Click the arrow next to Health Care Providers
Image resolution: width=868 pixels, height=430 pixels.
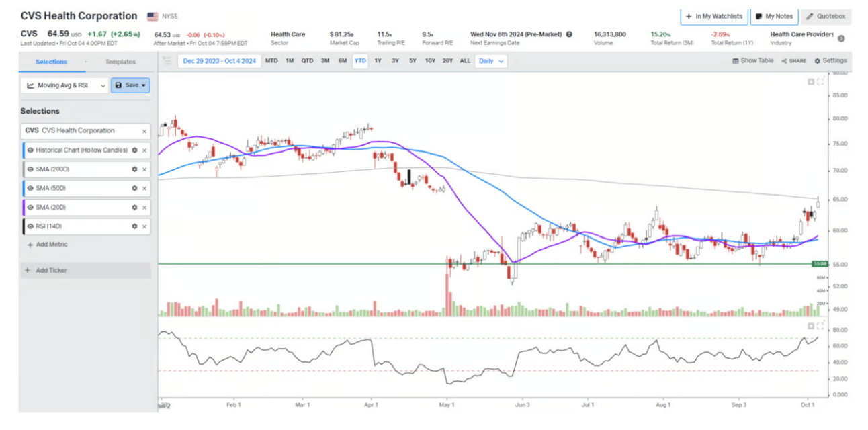pos(841,38)
